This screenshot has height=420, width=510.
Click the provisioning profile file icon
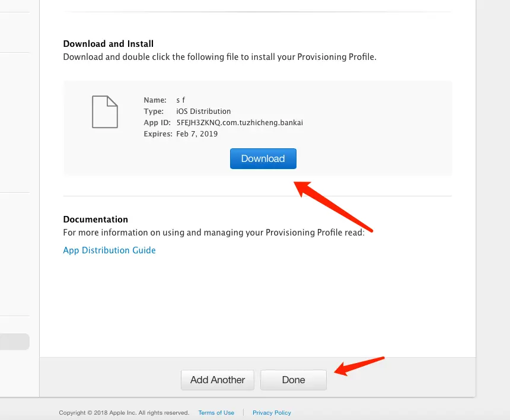tap(105, 112)
